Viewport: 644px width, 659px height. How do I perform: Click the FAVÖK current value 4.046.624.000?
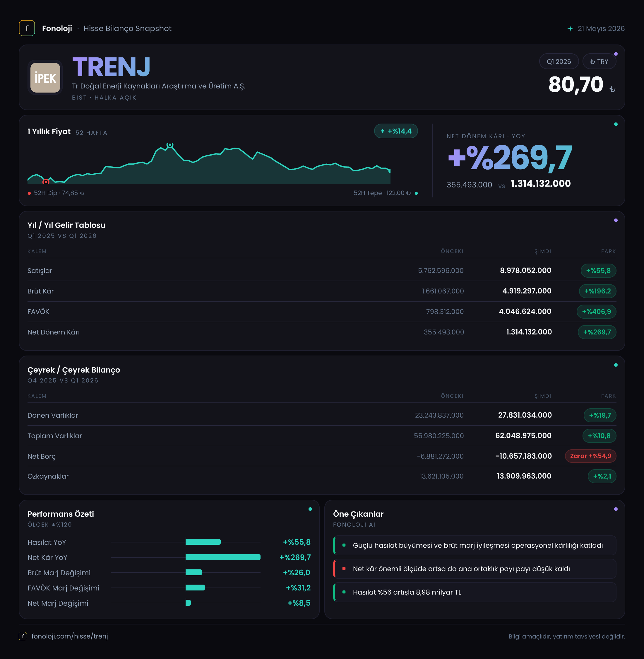click(525, 311)
